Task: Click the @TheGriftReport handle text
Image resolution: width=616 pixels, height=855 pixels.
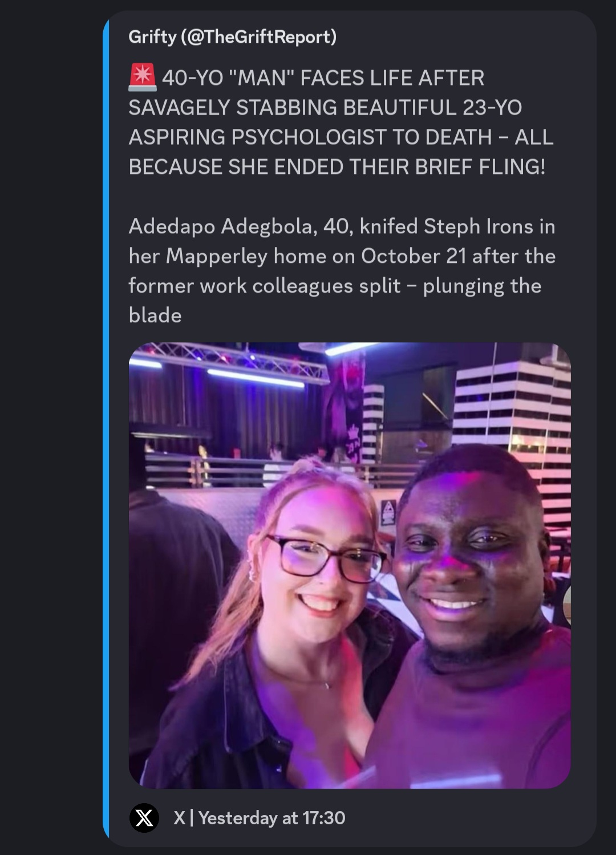Action: (x=258, y=37)
